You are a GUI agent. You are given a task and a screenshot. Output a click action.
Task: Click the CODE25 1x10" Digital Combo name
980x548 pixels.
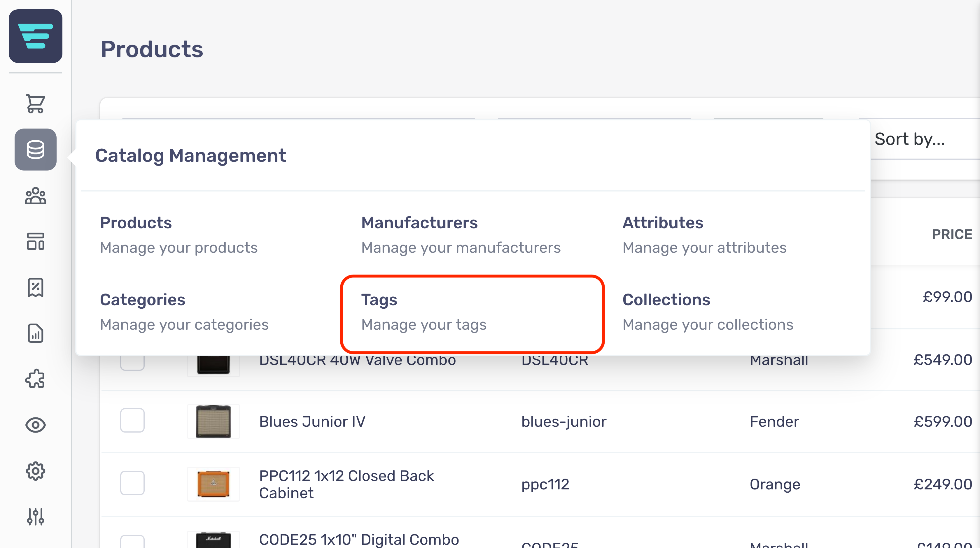point(359,540)
